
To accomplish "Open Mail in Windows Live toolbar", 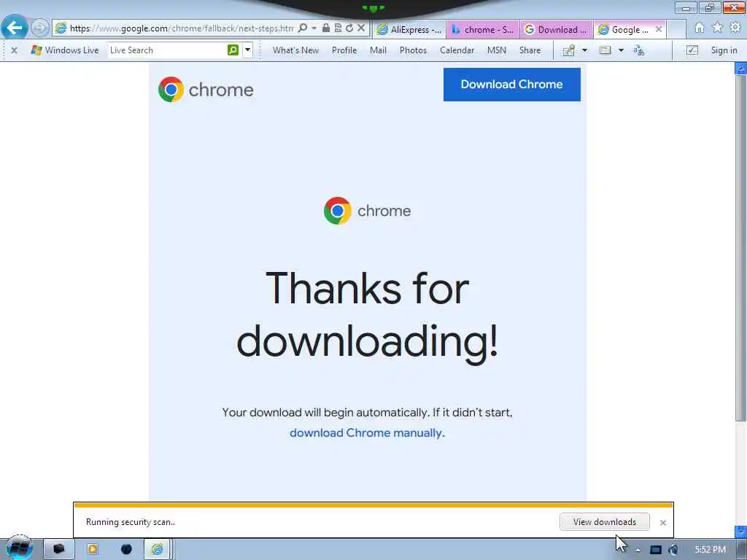I will coord(379,50).
